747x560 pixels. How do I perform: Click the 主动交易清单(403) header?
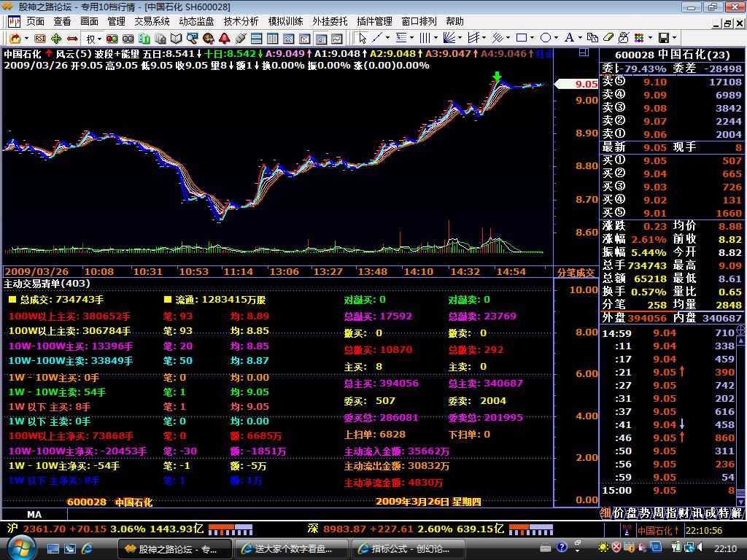click(47, 284)
